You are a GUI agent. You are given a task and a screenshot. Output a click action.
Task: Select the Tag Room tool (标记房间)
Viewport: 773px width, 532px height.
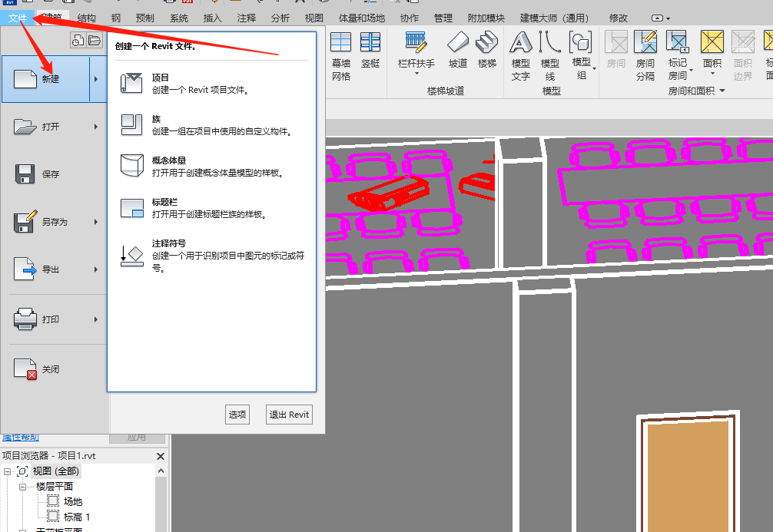click(x=678, y=56)
